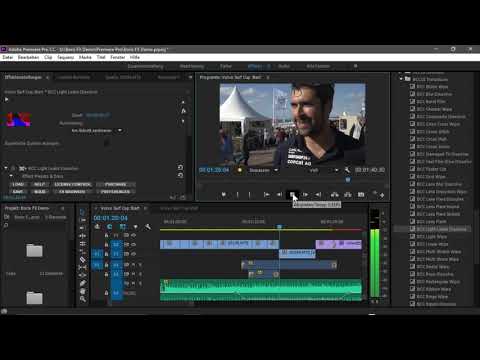Switch to the Audio workspace tab
The image size is (480, 360).
284,66
